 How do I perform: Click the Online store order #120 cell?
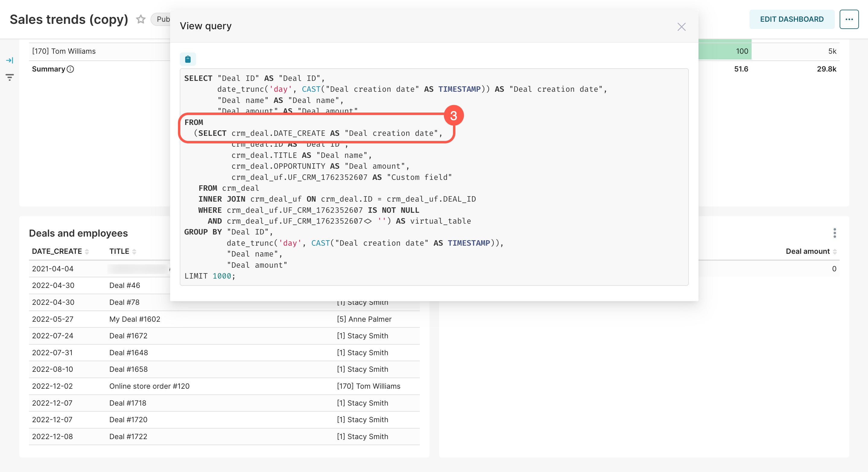(x=149, y=386)
